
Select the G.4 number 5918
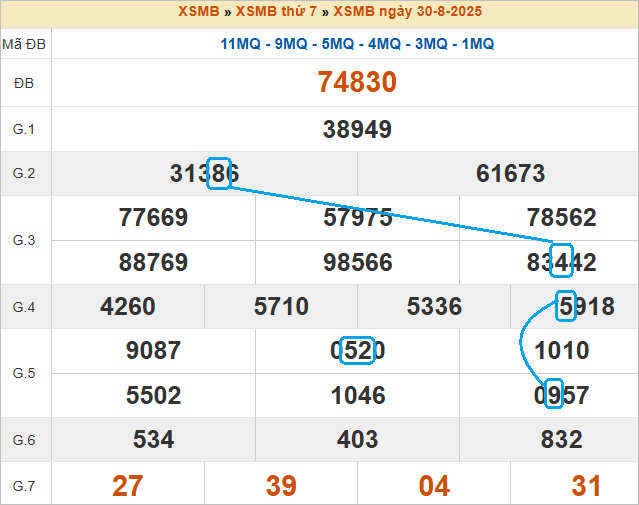(x=587, y=306)
